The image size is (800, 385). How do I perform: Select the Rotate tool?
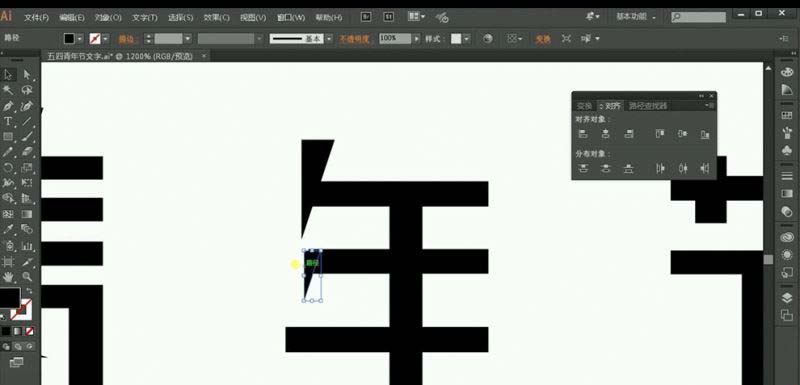click(8, 167)
